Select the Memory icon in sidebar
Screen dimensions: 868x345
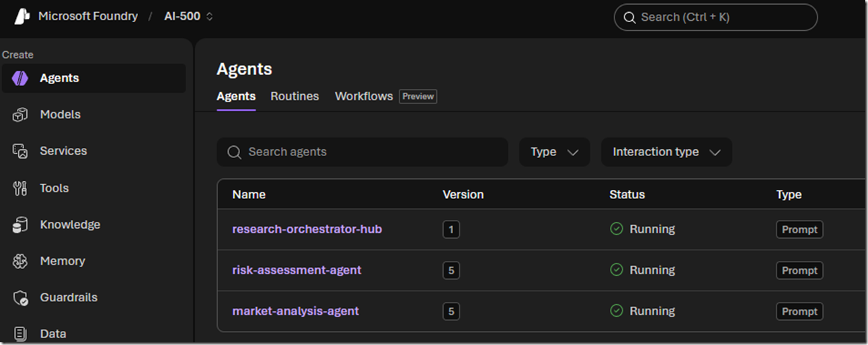click(x=20, y=261)
